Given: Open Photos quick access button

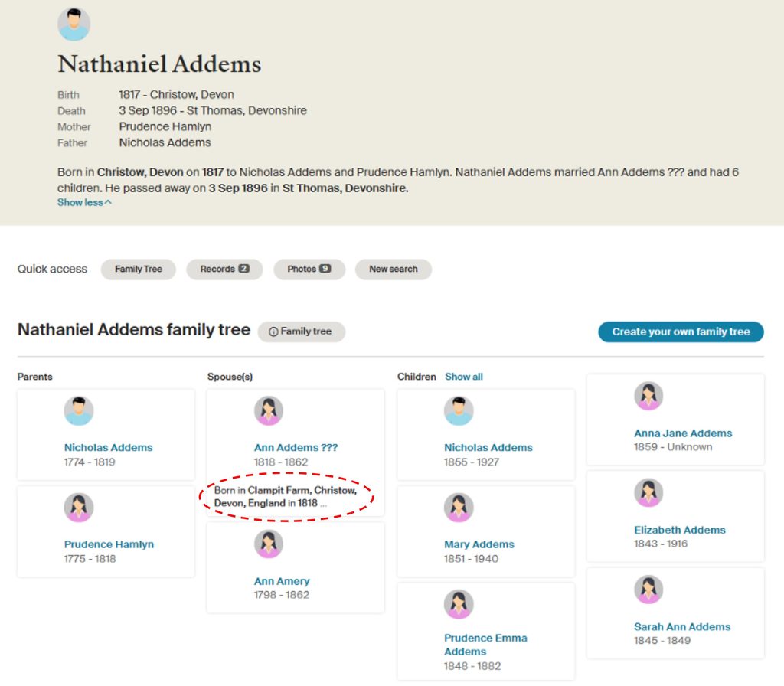Looking at the screenshot, I should pos(309,269).
